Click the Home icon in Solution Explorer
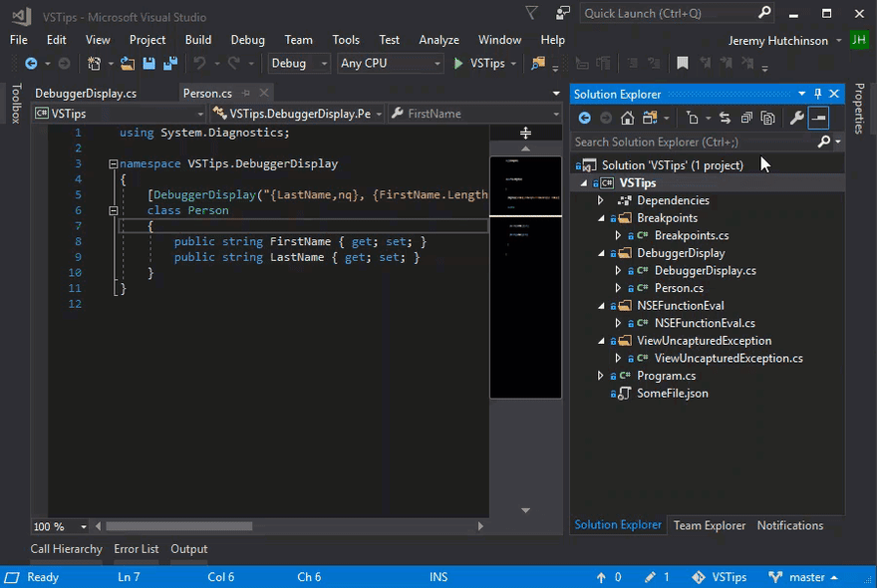Image resolution: width=877 pixels, height=588 pixels. 627,118
